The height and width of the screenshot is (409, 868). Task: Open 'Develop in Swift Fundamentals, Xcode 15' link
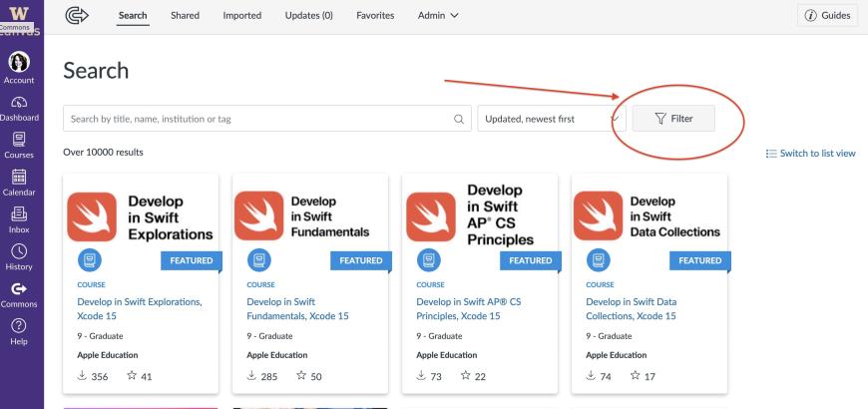[298, 309]
